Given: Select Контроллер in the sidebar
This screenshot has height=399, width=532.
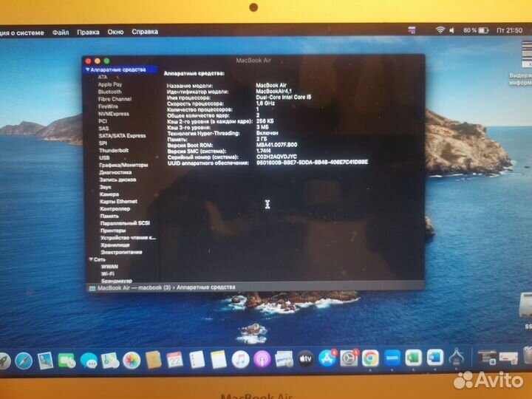Looking at the screenshot, I should [115, 209].
